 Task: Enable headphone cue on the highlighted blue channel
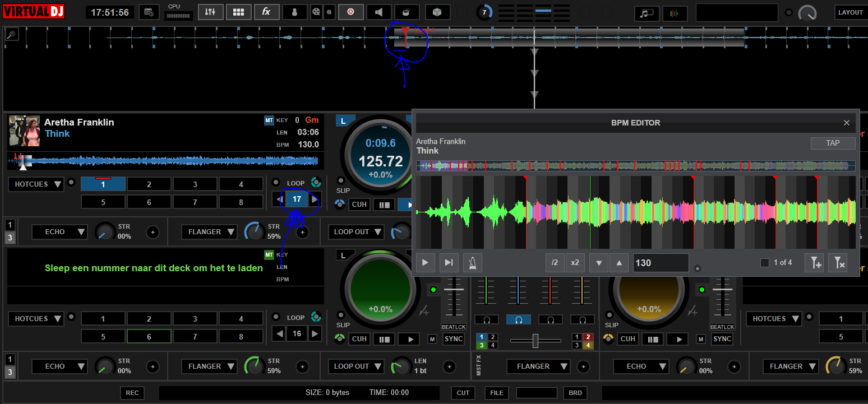519,319
